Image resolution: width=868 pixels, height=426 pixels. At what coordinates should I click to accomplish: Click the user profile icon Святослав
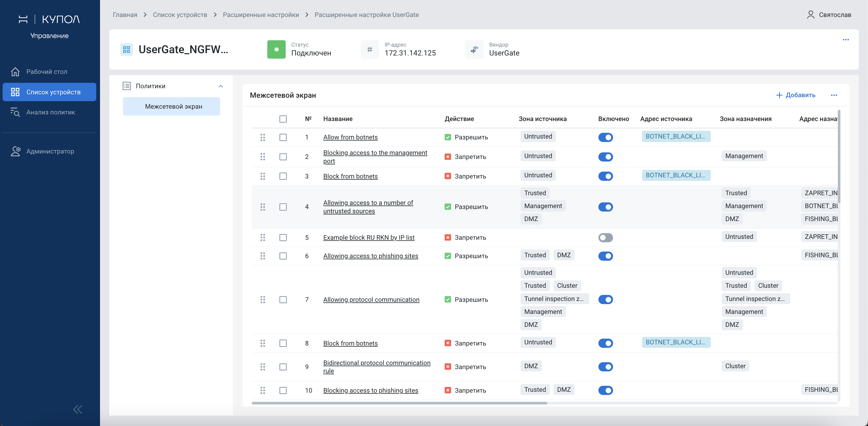(811, 14)
